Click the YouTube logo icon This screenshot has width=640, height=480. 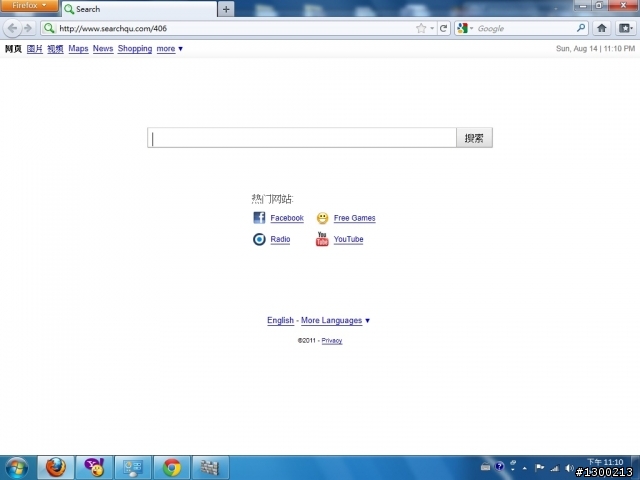[x=322, y=239]
